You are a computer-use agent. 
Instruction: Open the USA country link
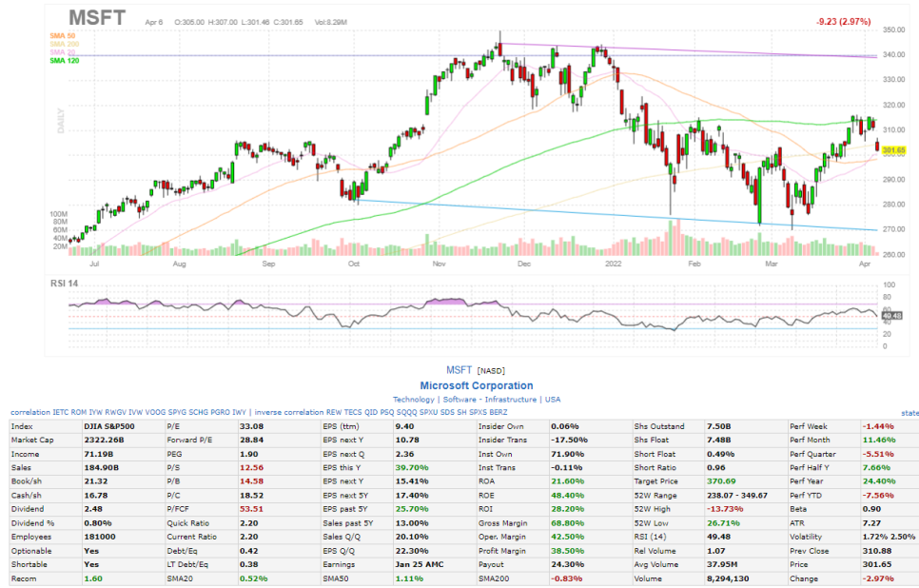[553, 400]
